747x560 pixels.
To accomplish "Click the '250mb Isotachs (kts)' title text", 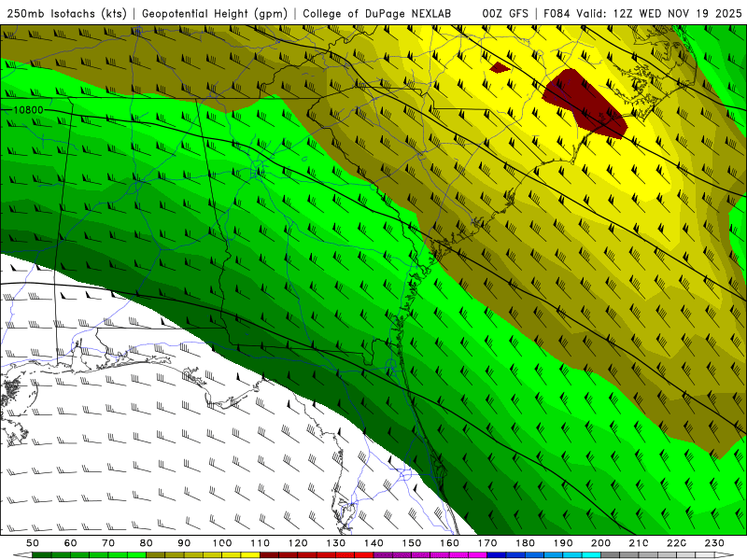I will 66,14.
